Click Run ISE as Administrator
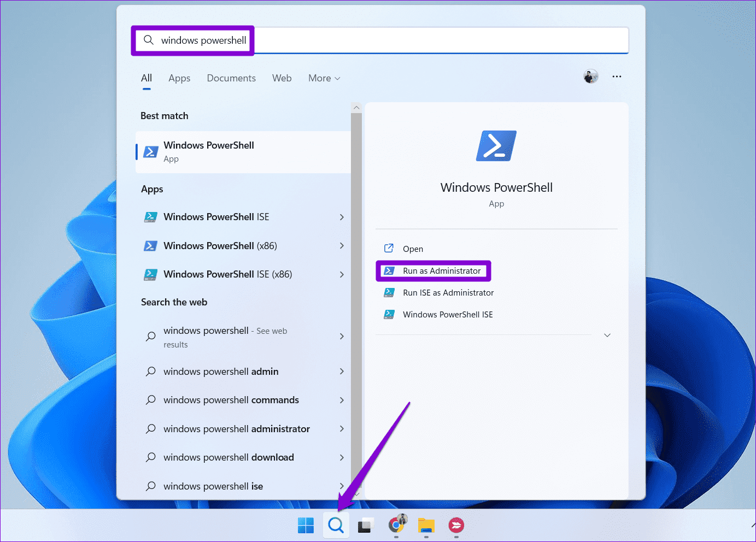This screenshot has width=756, height=542. 448,293
